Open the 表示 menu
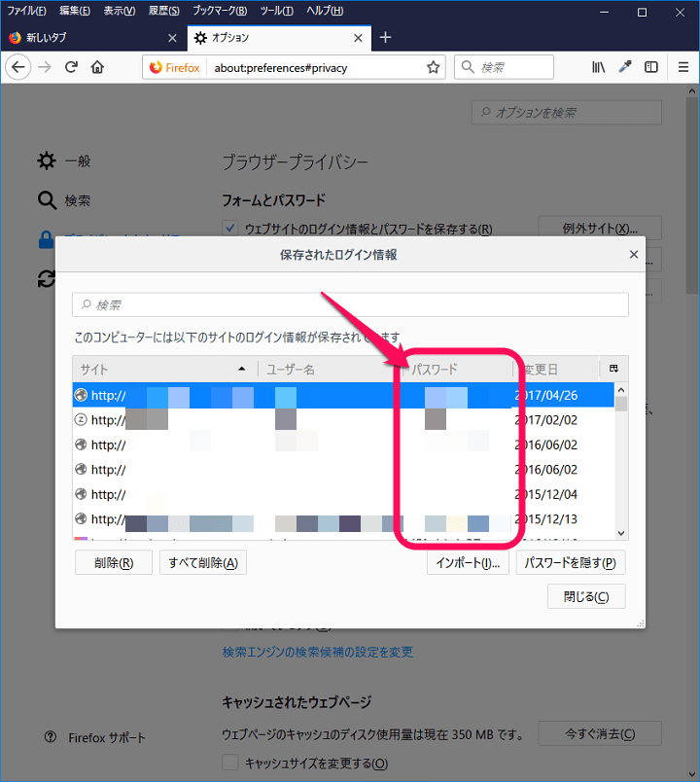Viewport: 700px width, 782px height. (x=120, y=11)
